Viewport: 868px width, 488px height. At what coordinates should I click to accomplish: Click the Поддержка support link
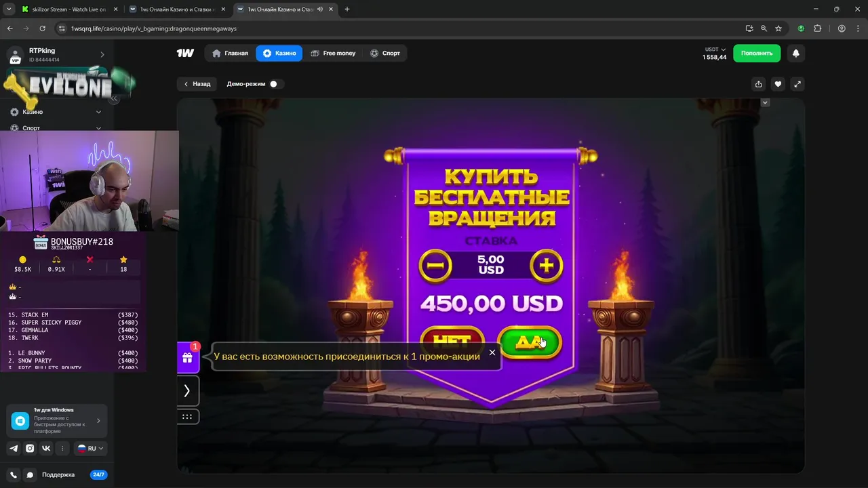point(58,475)
